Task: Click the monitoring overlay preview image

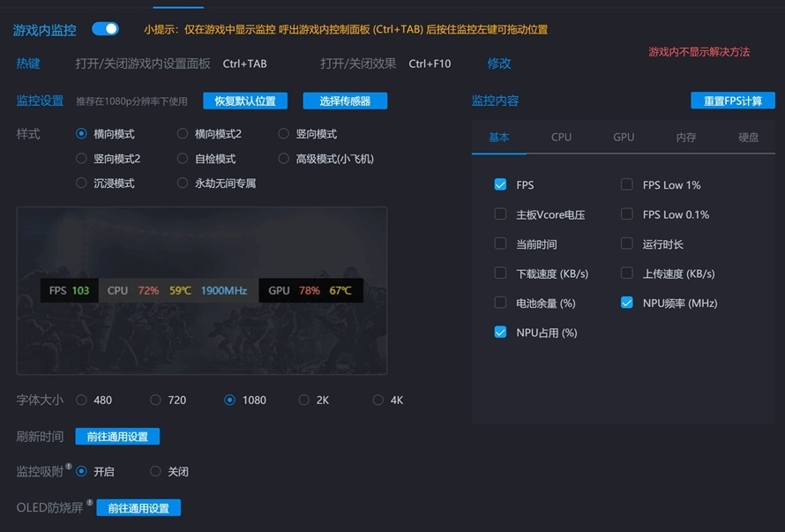Action: click(202, 289)
